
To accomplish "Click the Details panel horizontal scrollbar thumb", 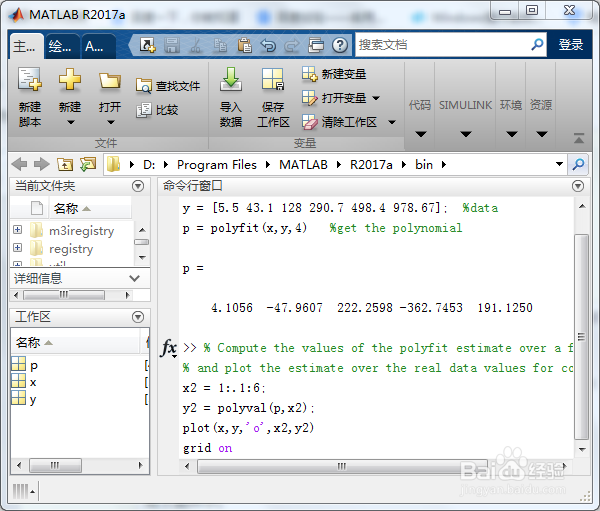I will [64, 295].
